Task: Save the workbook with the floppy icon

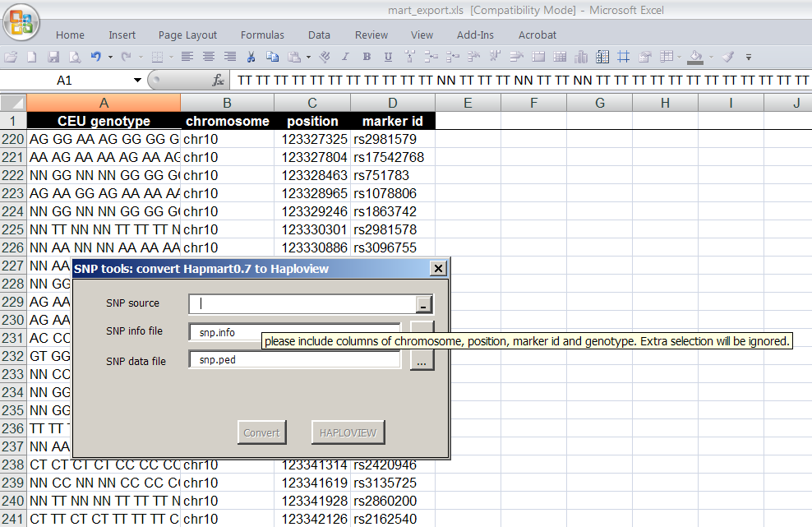Action: [53, 57]
